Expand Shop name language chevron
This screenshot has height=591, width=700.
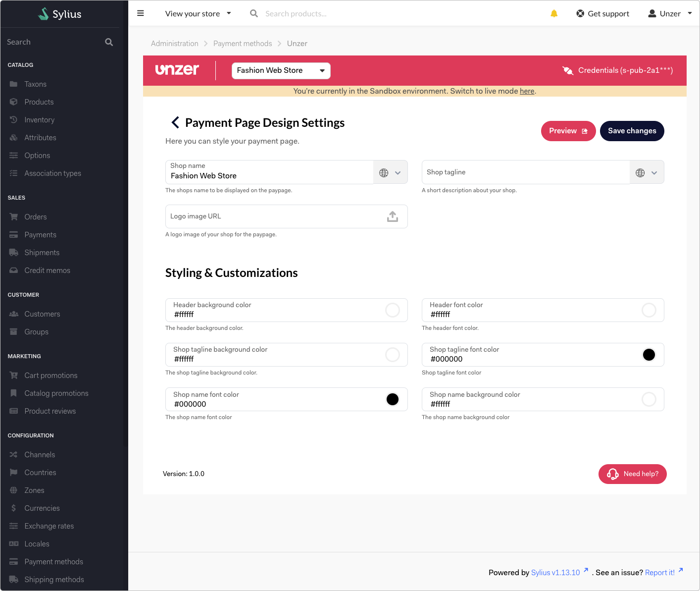(x=398, y=173)
